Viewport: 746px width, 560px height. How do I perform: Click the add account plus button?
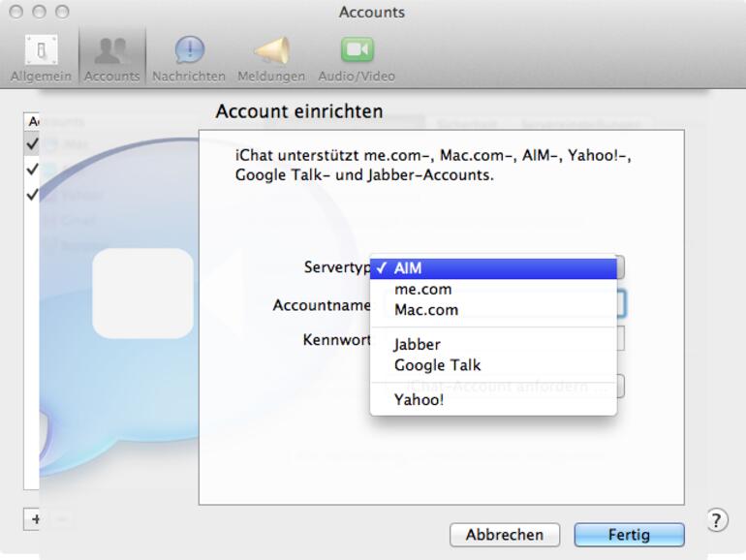click(34, 519)
